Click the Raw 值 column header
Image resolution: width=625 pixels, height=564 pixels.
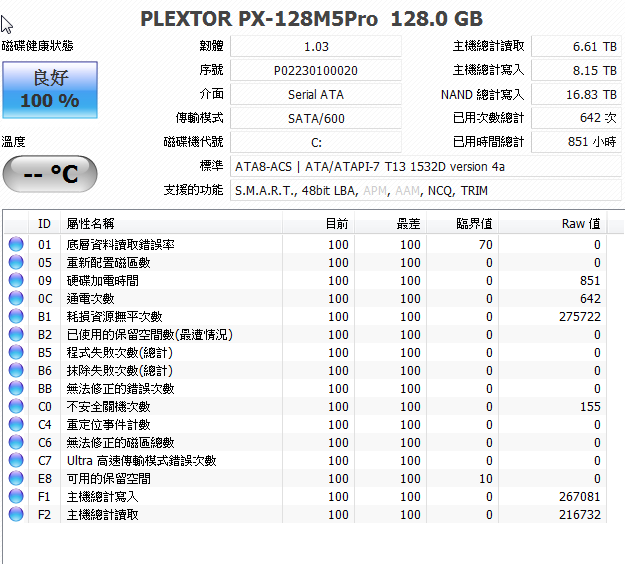pos(552,224)
